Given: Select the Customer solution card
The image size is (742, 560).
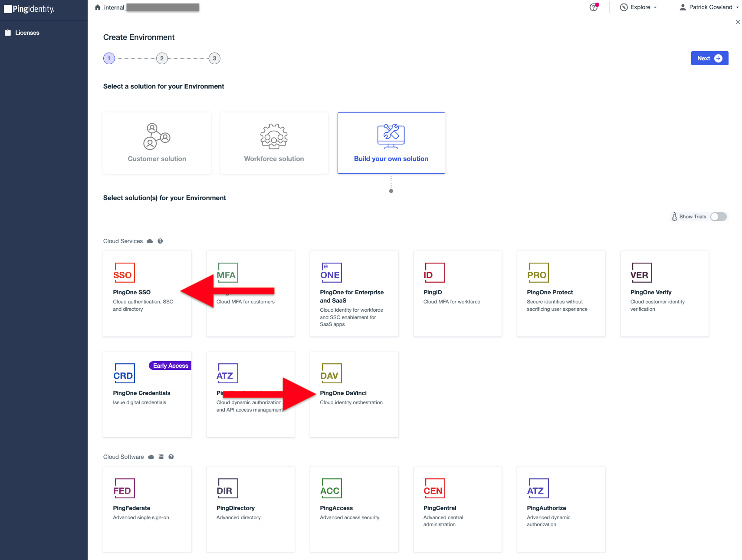Looking at the screenshot, I should (x=157, y=143).
